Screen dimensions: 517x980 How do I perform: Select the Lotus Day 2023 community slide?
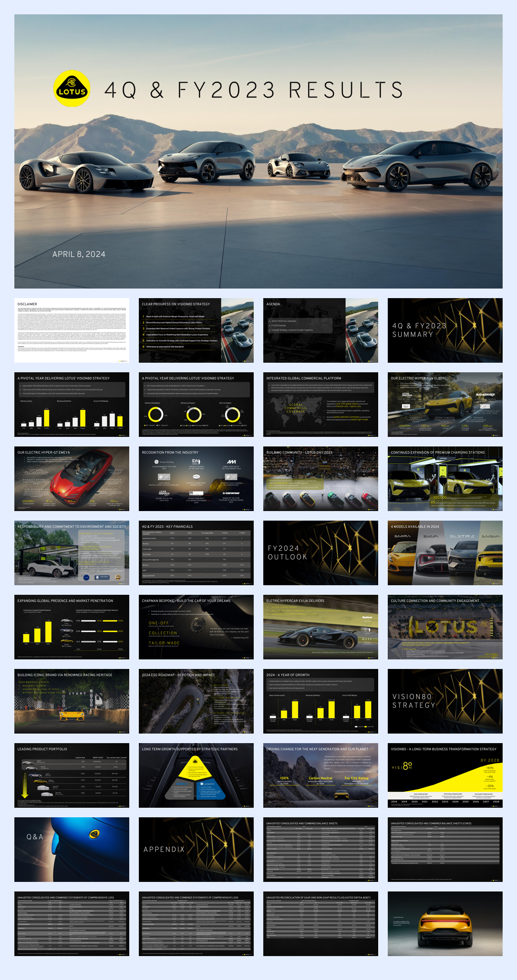[321, 479]
